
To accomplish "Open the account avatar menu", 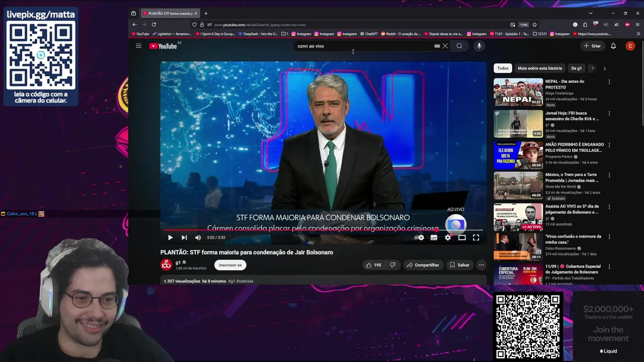I will click(x=630, y=46).
